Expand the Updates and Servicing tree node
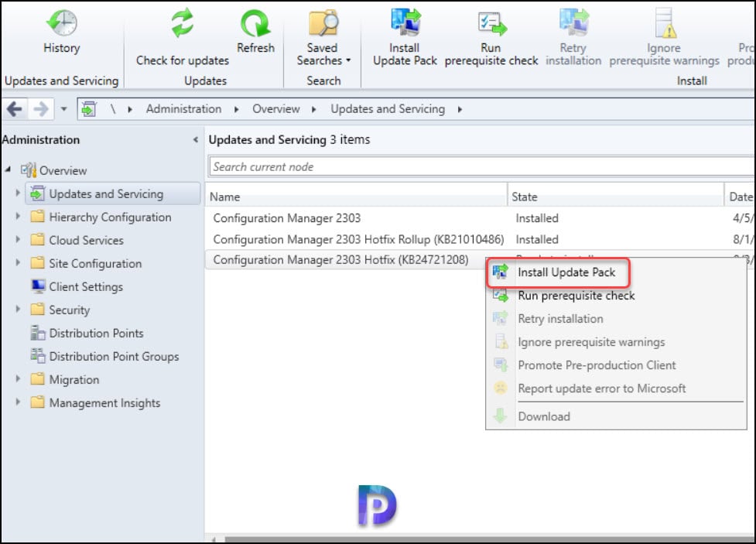 click(x=18, y=193)
